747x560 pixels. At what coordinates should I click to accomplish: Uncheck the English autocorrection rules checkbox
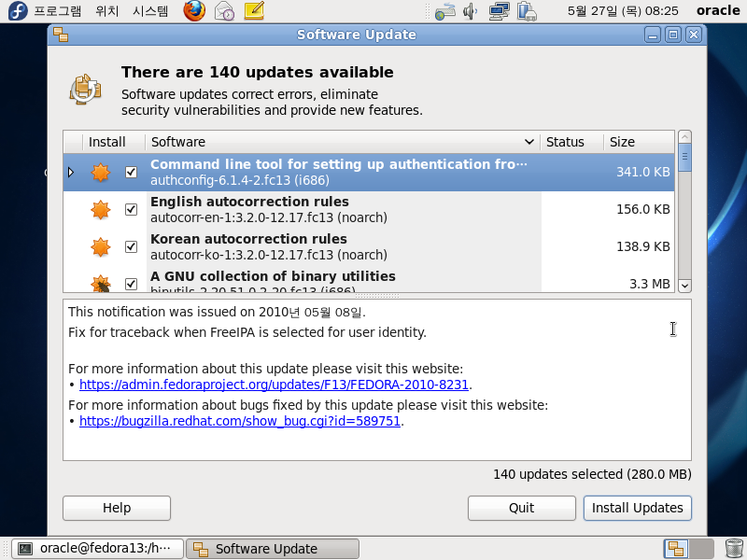[x=131, y=209]
